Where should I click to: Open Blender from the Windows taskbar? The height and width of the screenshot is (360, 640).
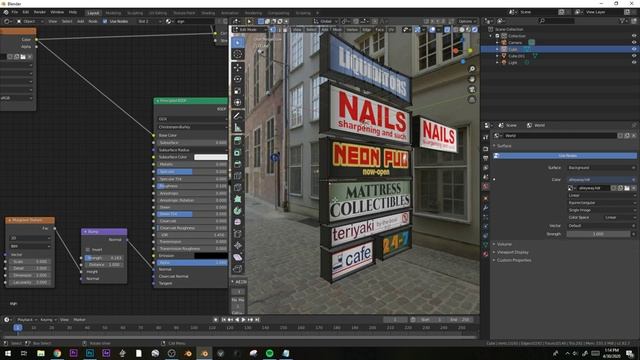point(204,353)
